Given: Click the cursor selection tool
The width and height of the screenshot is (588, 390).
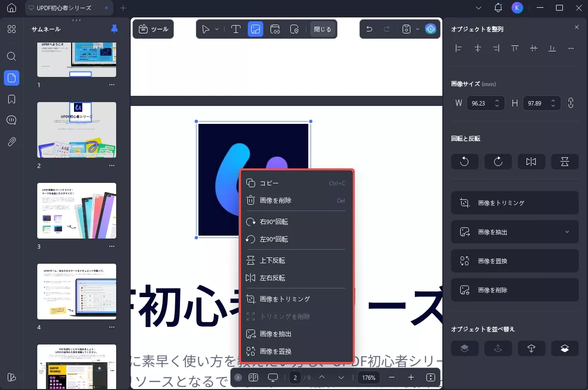Looking at the screenshot, I should pos(206,29).
